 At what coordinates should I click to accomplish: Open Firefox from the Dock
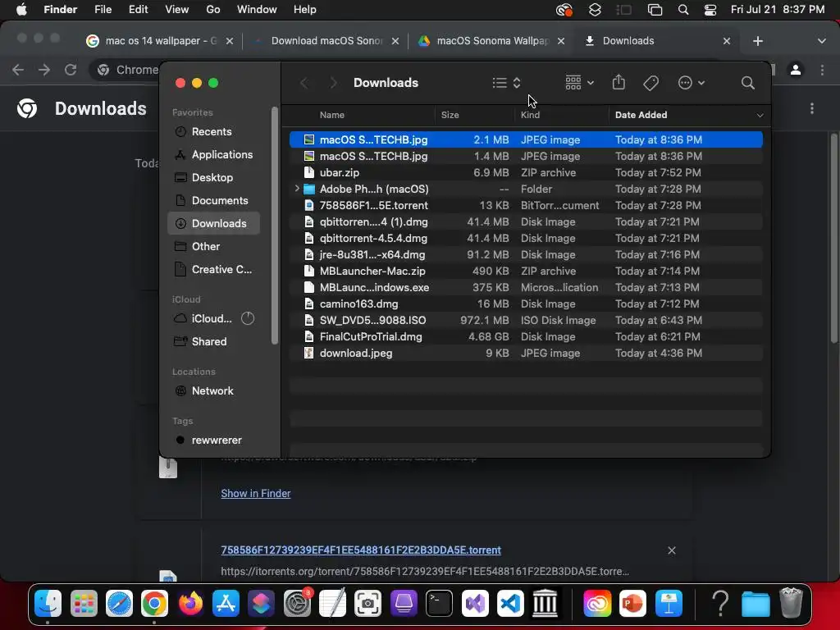click(x=190, y=604)
